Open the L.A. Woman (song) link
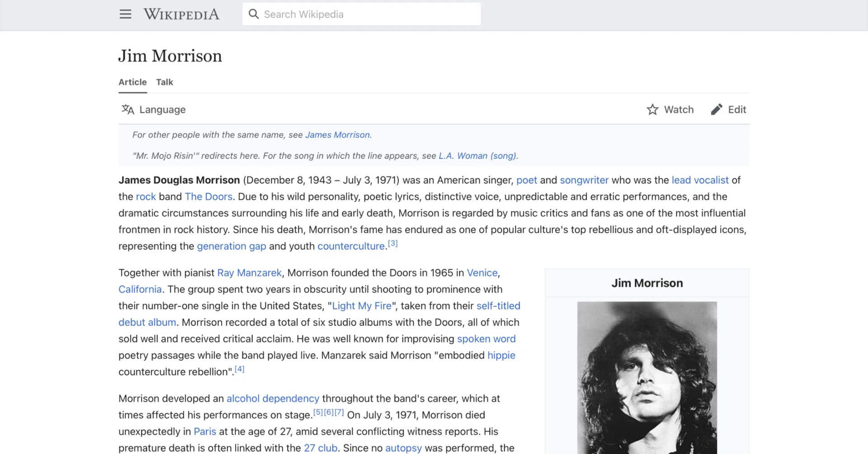The height and width of the screenshot is (454, 868). tap(477, 156)
